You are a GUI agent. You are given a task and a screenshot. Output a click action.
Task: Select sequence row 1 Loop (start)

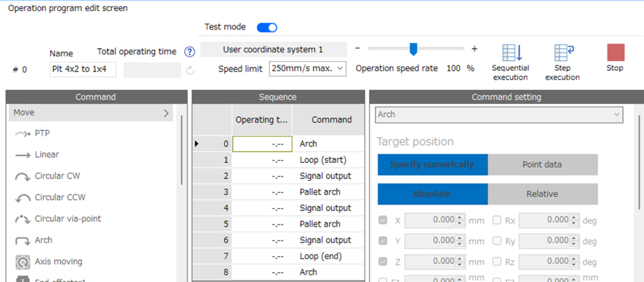(x=279, y=160)
